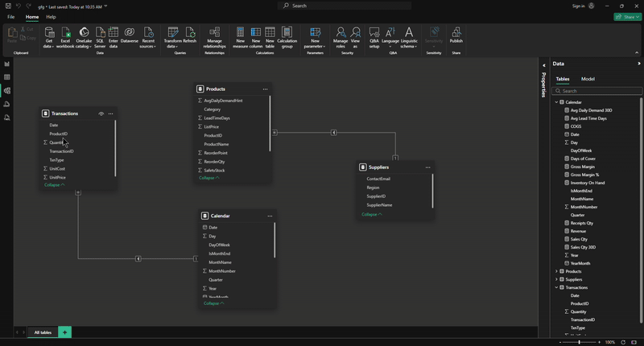This screenshot has width=644, height=346.
Task: Adjust the zoom slider
Action: click(x=579, y=342)
